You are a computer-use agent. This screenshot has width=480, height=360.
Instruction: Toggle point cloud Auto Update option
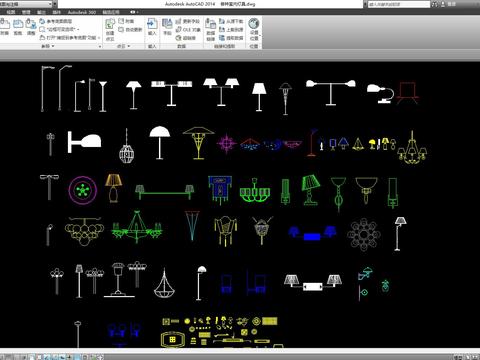[x=130, y=30]
